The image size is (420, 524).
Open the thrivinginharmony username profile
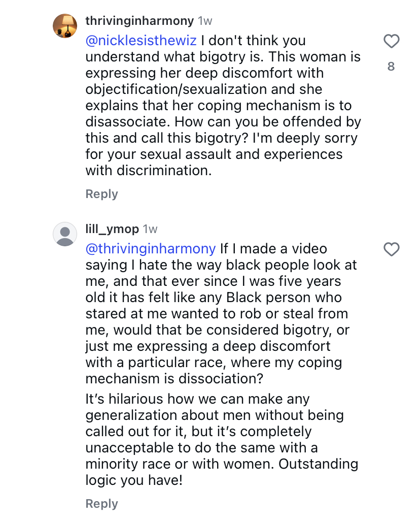click(139, 21)
